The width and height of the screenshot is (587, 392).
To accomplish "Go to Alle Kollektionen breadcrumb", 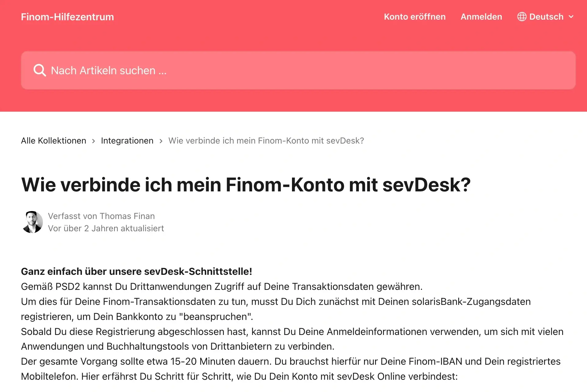I will coord(54,140).
